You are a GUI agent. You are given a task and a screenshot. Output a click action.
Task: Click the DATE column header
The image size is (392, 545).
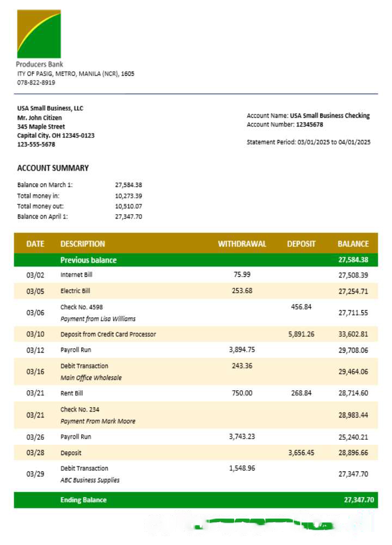(x=35, y=244)
